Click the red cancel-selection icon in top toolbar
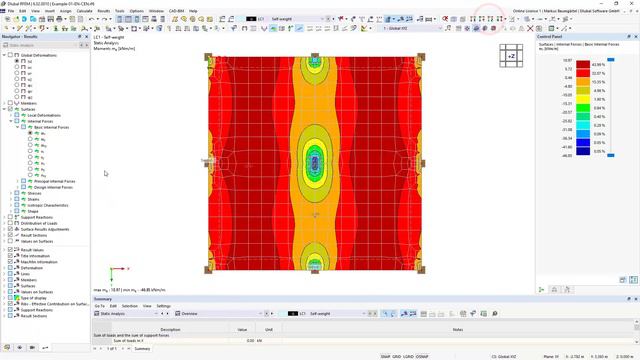Viewport: 640px width, 360px height. [x=445, y=19]
